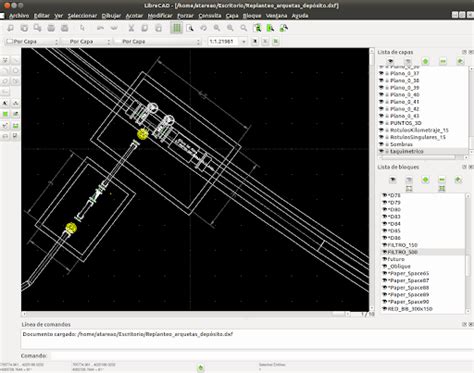Remove the current layer with minus icon
This screenshot has width=474, height=373.
point(443,61)
